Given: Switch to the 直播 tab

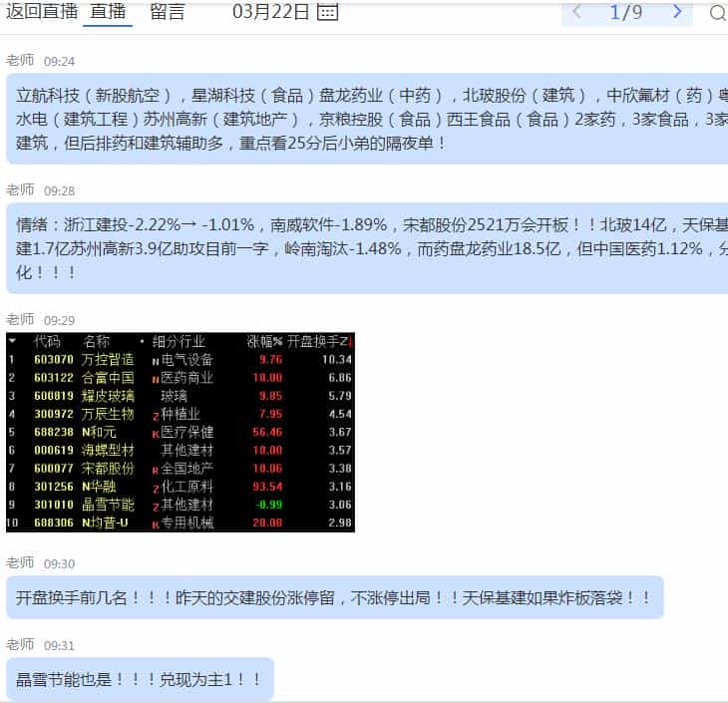Looking at the screenshot, I should point(108,11).
